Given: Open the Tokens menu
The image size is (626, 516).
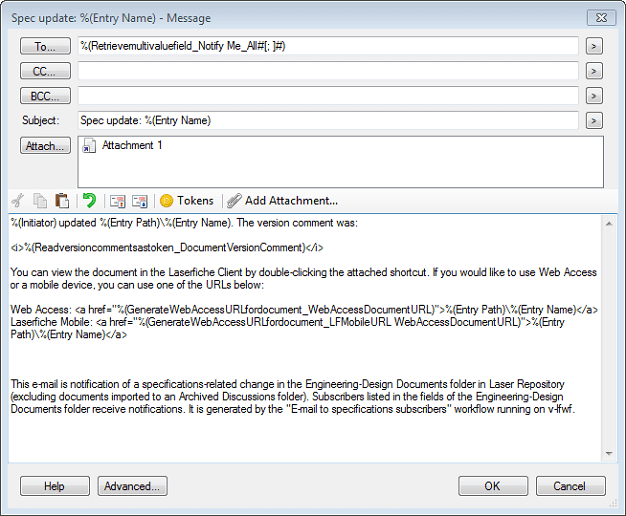Looking at the screenshot, I should click(x=186, y=200).
